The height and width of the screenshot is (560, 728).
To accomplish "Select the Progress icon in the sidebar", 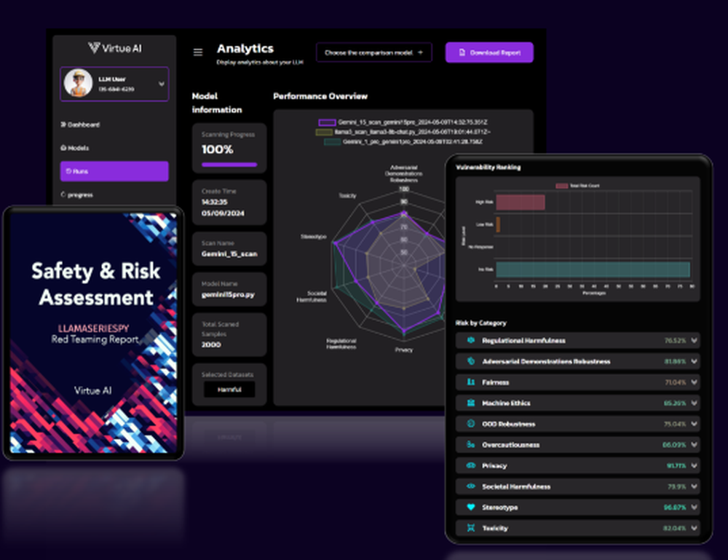I will 63,194.
